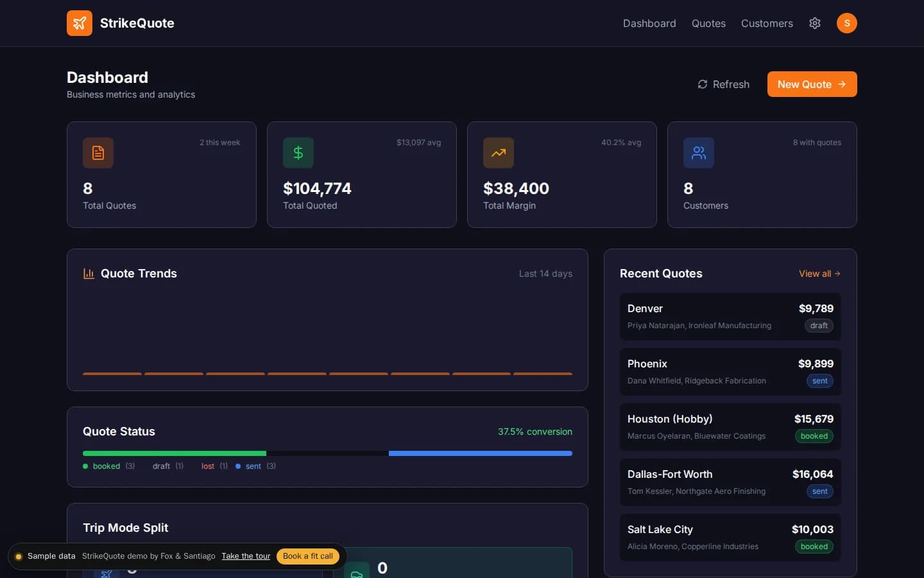Follow the View all recent quotes link
924x578 pixels.
pyautogui.click(x=819, y=274)
